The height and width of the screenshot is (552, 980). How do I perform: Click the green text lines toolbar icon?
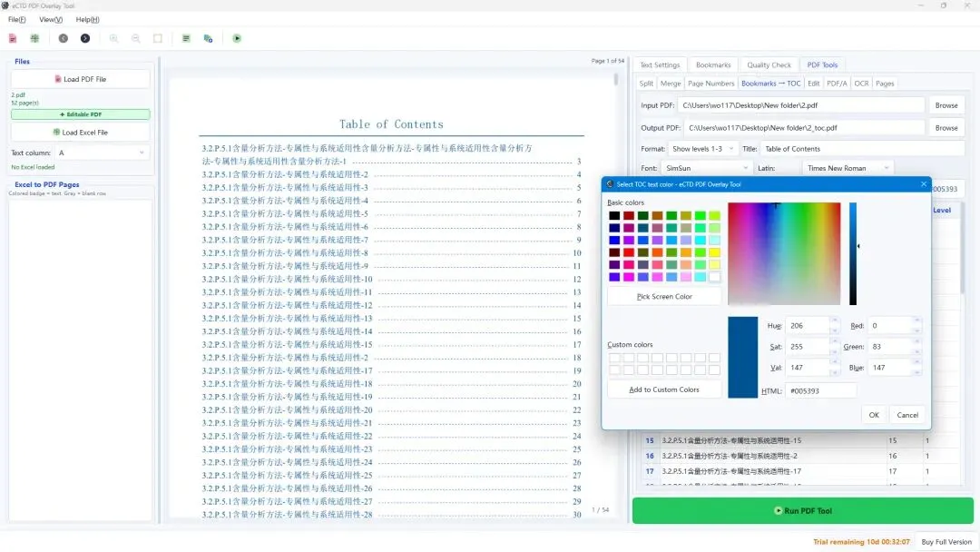click(186, 39)
